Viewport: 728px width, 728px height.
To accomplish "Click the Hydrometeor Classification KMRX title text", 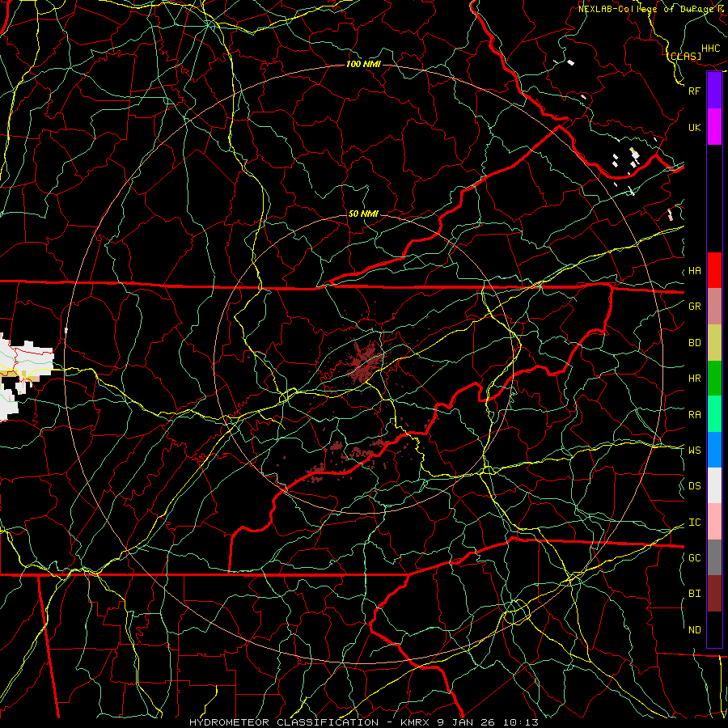I will tap(364, 722).
